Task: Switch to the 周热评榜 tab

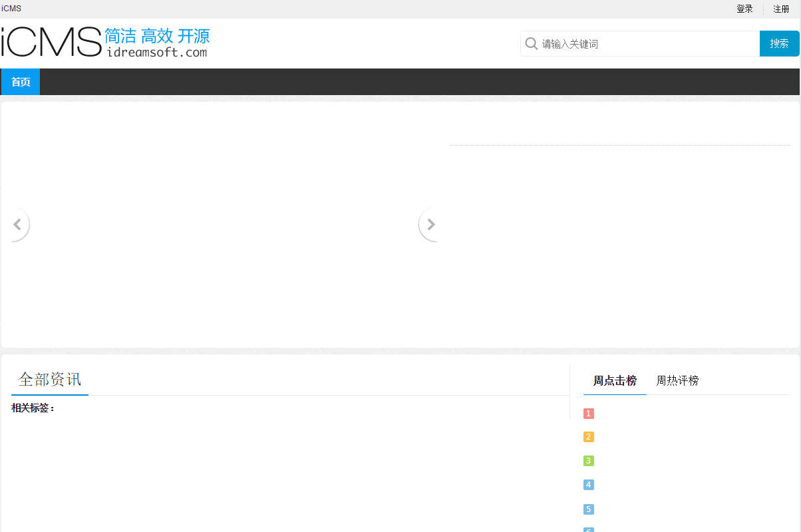Action: pos(677,380)
